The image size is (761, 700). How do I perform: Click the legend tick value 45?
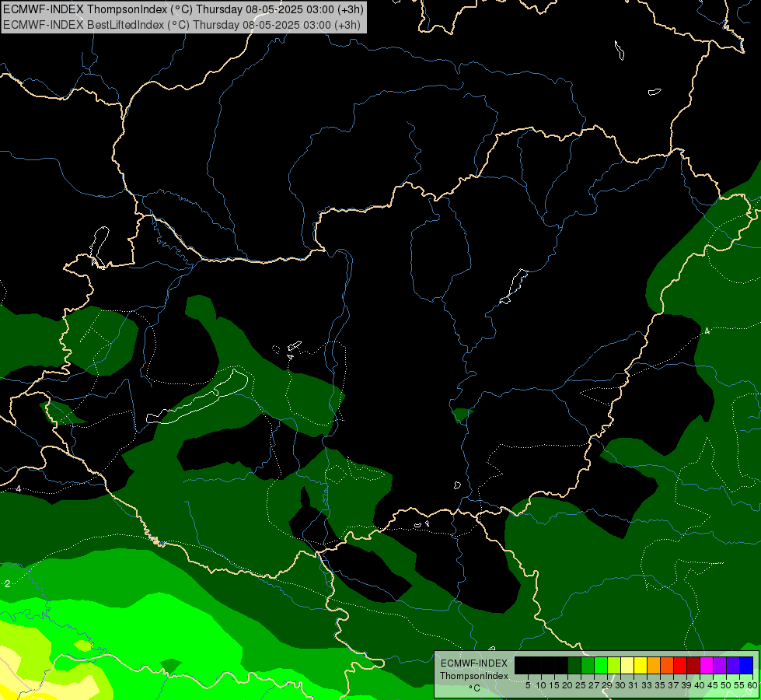click(x=713, y=685)
